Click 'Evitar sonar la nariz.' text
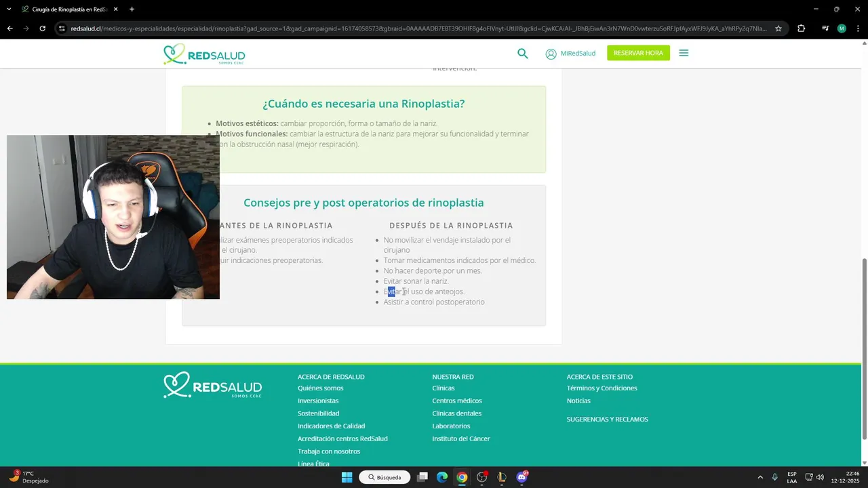Screen dimensions: 868x488 coord(416,281)
